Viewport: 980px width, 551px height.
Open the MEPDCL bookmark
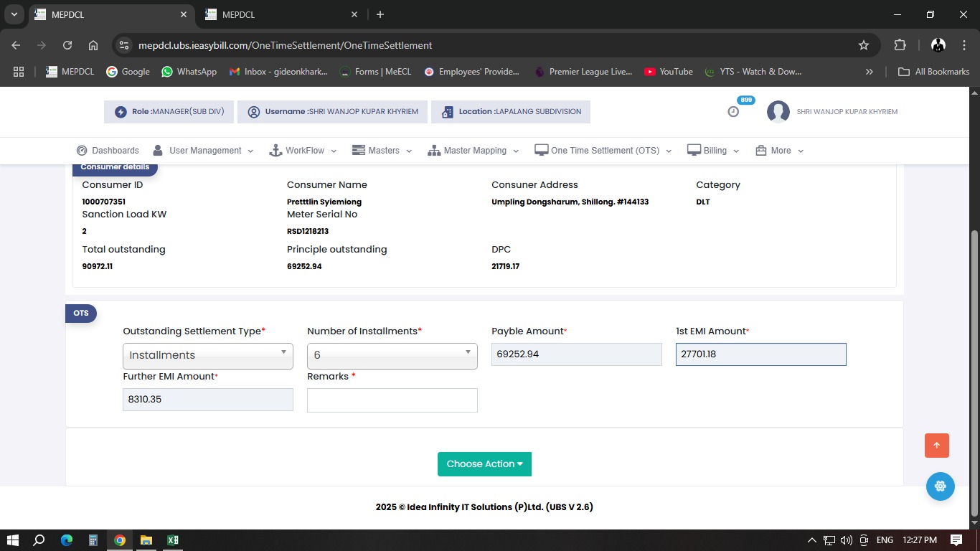pos(70,72)
